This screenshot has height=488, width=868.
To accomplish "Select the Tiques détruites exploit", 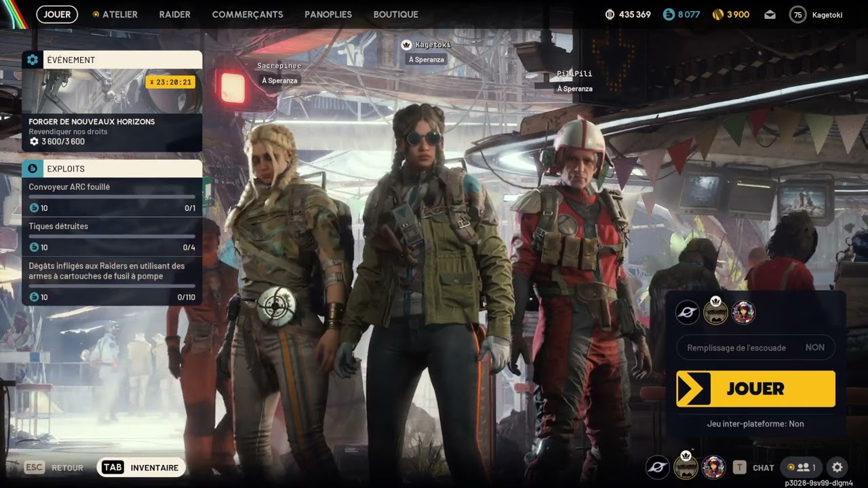I will (112, 237).
